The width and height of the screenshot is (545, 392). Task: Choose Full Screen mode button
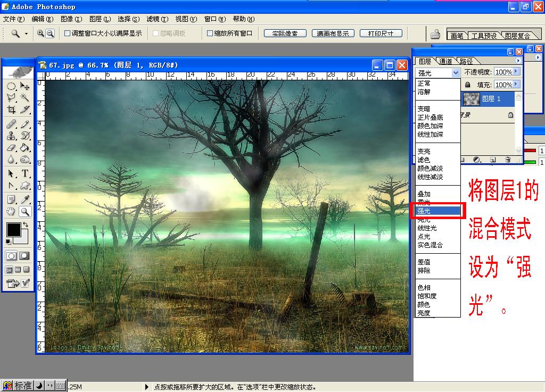(26, 270)
